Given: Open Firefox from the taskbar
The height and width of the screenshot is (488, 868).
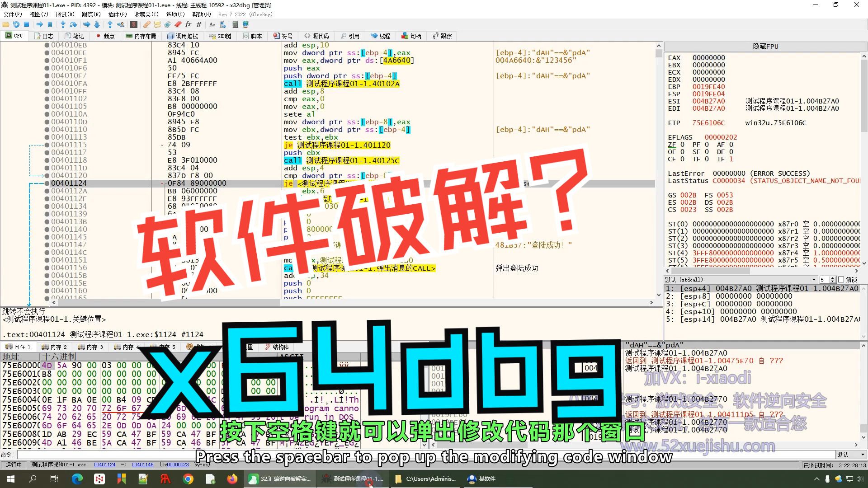Looking at the screenshot, I should 232,479.
